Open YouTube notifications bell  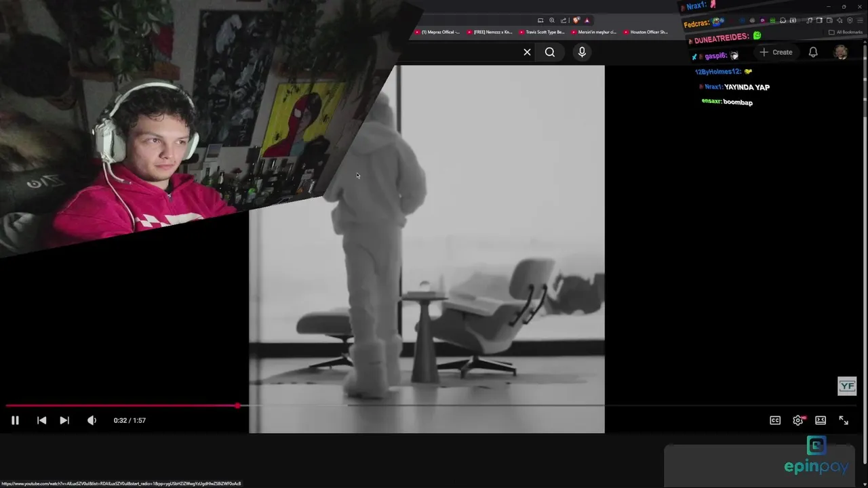coord(813,52)
